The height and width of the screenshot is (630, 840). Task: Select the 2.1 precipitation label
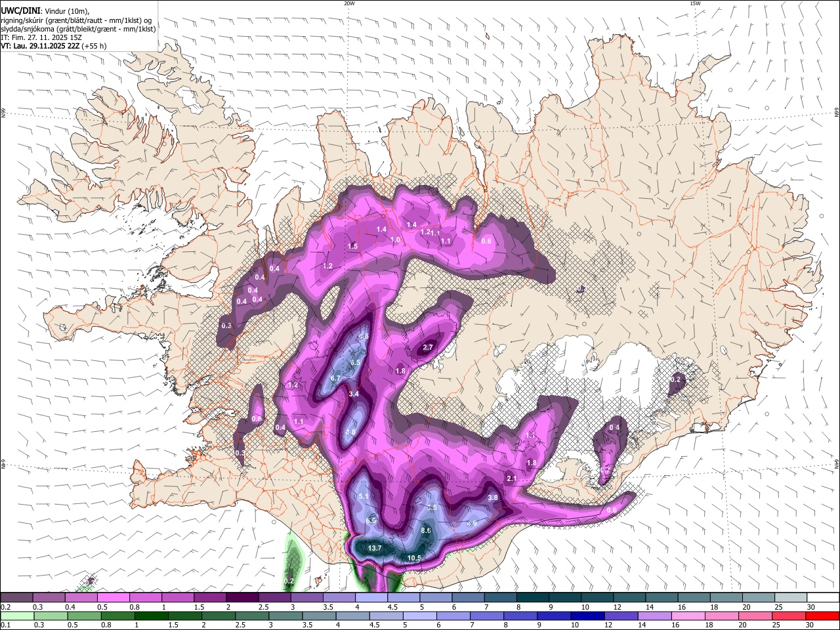(512, 479)
